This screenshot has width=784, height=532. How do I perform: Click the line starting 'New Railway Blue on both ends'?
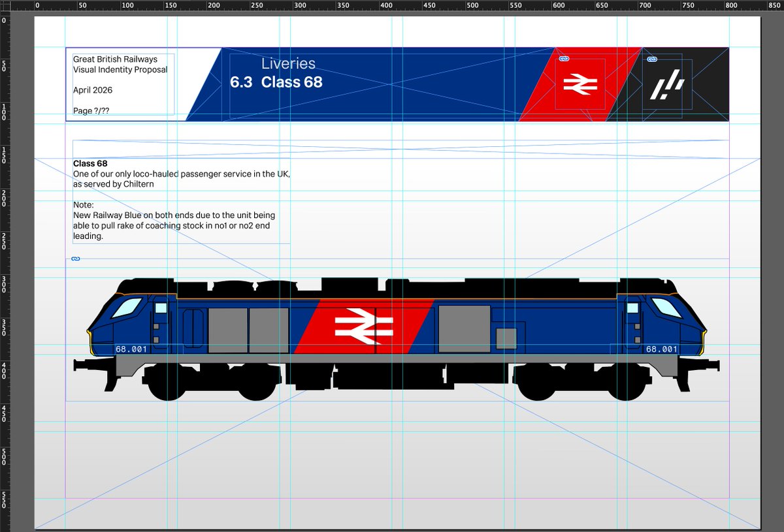tap(174, 215)
